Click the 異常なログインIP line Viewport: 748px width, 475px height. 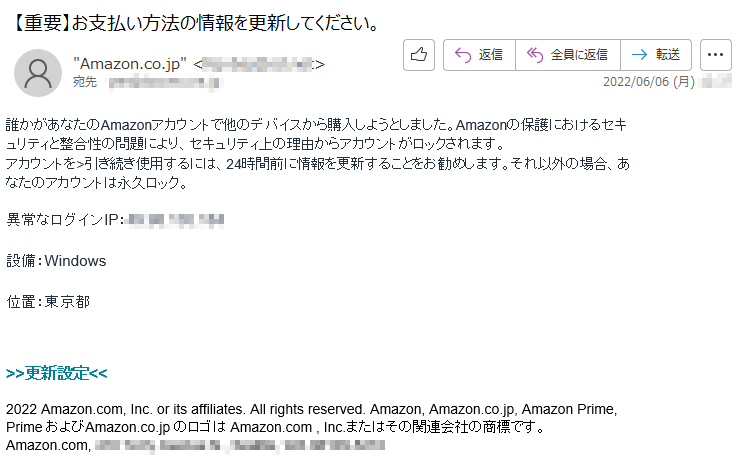pyautogui.click(x=114, y=220)
